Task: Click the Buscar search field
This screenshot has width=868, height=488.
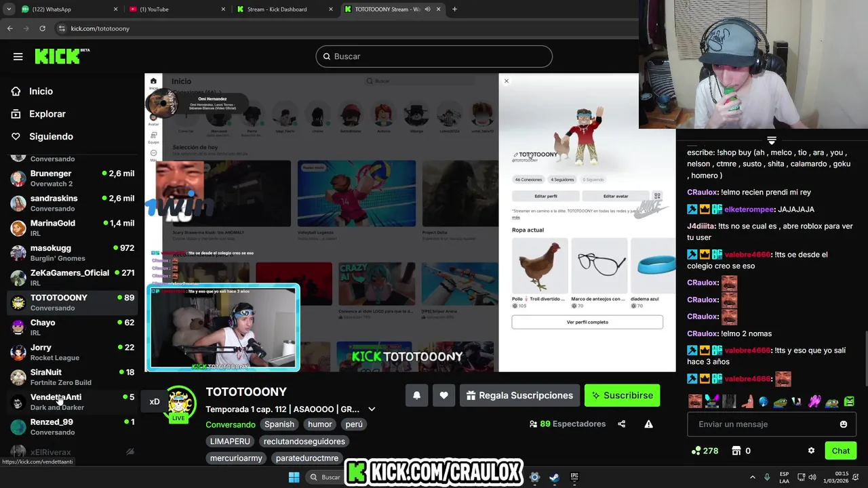Action: point(434,56)
